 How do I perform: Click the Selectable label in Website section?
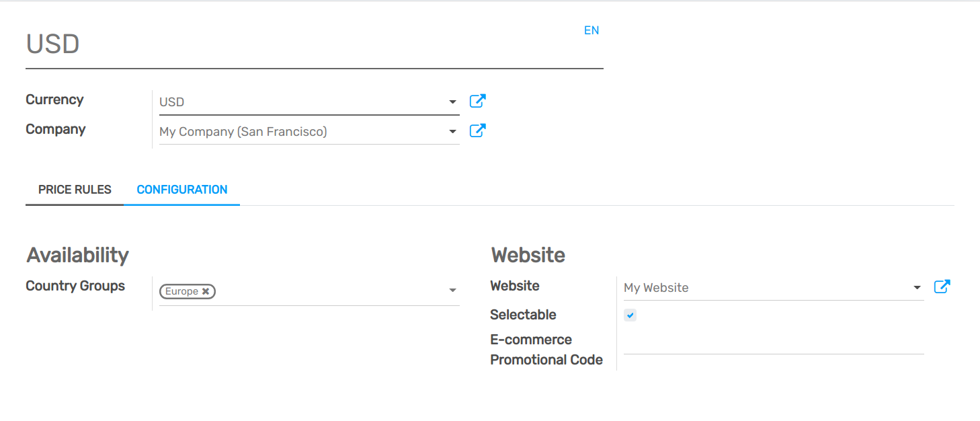click(523, 314)
